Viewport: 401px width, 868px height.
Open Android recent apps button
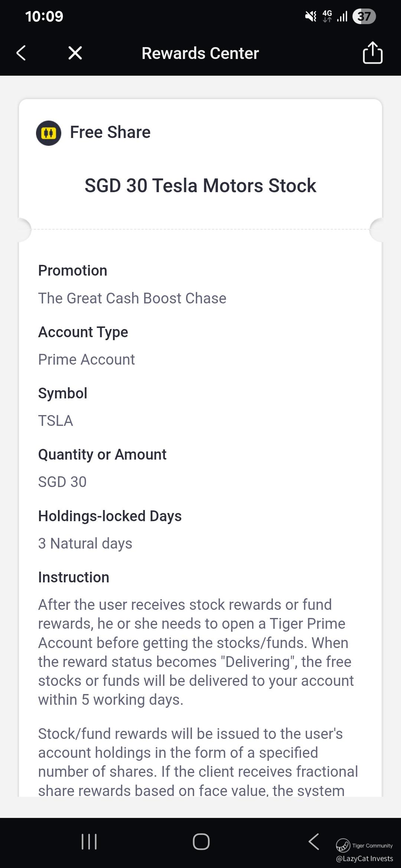click(89, 841)
